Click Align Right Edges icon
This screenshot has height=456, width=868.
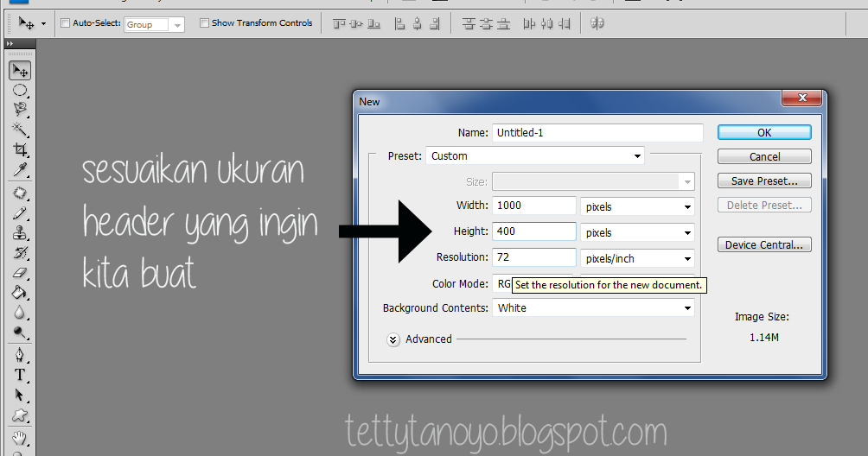click(x=435, y=24)
